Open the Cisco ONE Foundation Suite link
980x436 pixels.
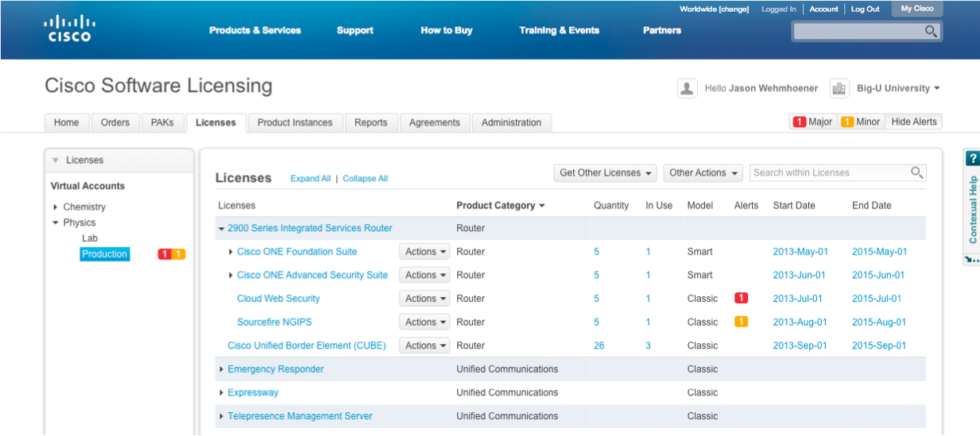tap(297, 252)
